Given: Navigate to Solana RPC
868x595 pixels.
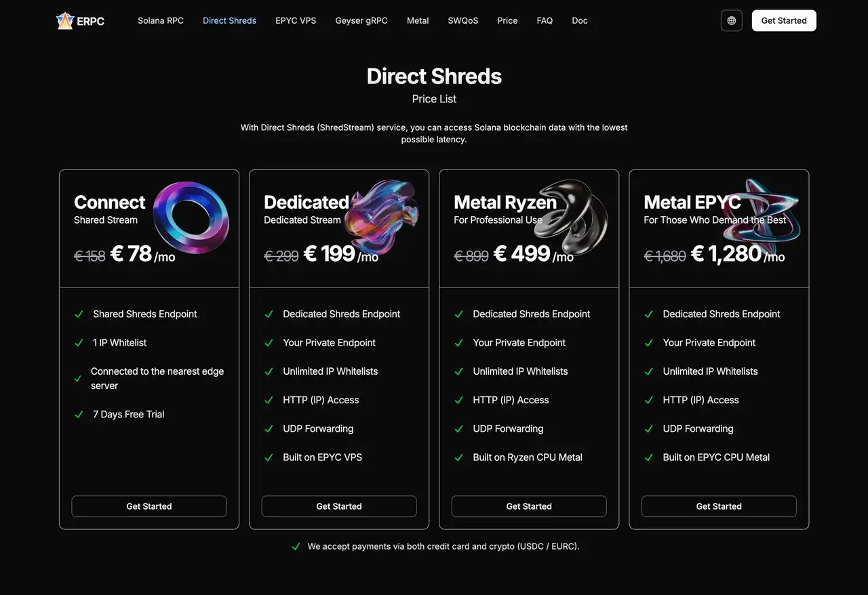Looking at the screenshot, I should point(161,20).
